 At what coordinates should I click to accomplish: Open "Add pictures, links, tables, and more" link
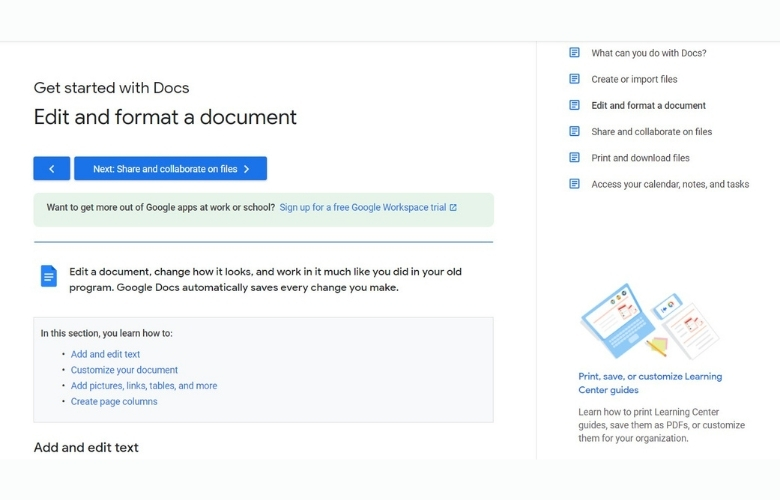[144, 386]
